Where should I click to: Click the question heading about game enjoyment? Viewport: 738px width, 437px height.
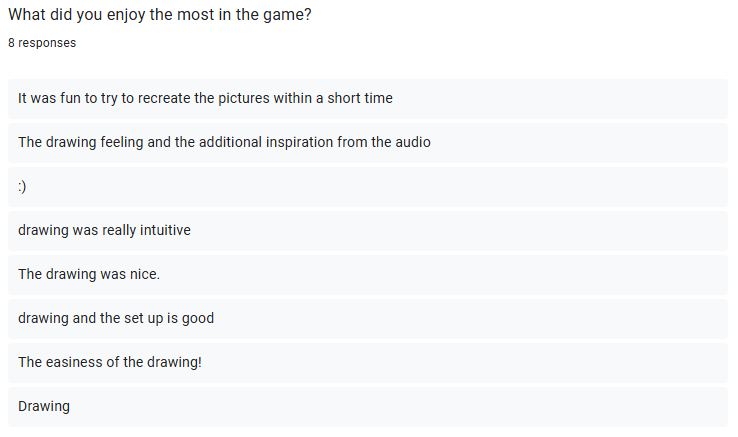(x=160, y=15)
